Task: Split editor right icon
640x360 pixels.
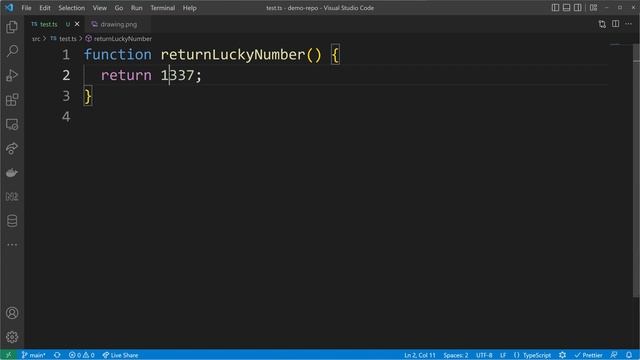Action: (616, 24)
